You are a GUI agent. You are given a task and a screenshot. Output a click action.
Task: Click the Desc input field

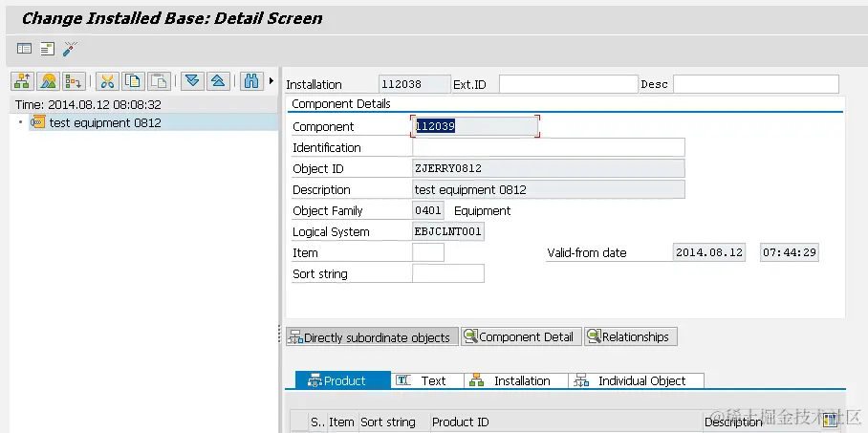pos(755,84)
